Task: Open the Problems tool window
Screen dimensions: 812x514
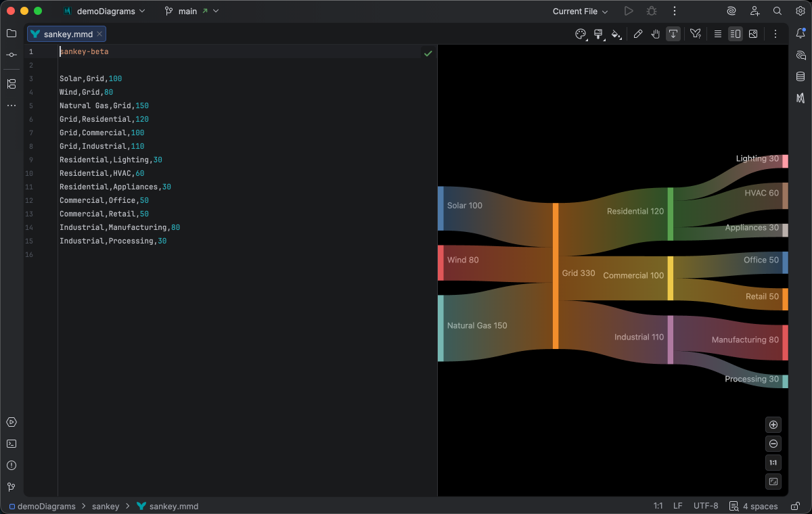Action: [12, 465]
